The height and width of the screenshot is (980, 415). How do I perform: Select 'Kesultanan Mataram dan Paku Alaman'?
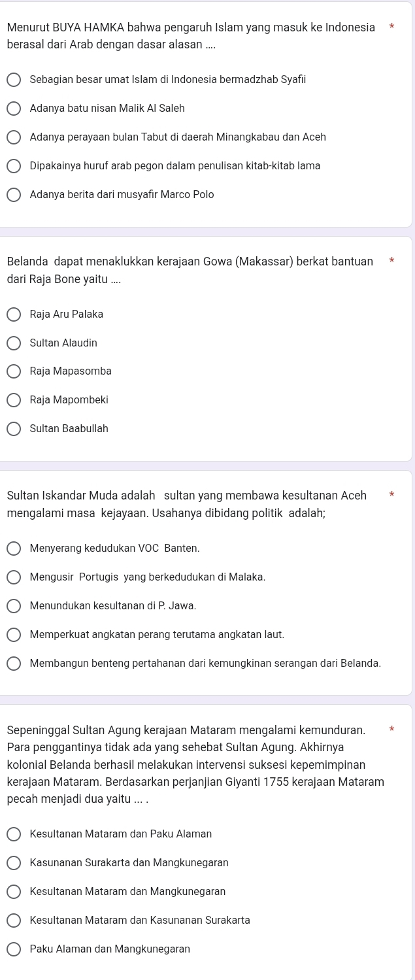tap(14, 834)
